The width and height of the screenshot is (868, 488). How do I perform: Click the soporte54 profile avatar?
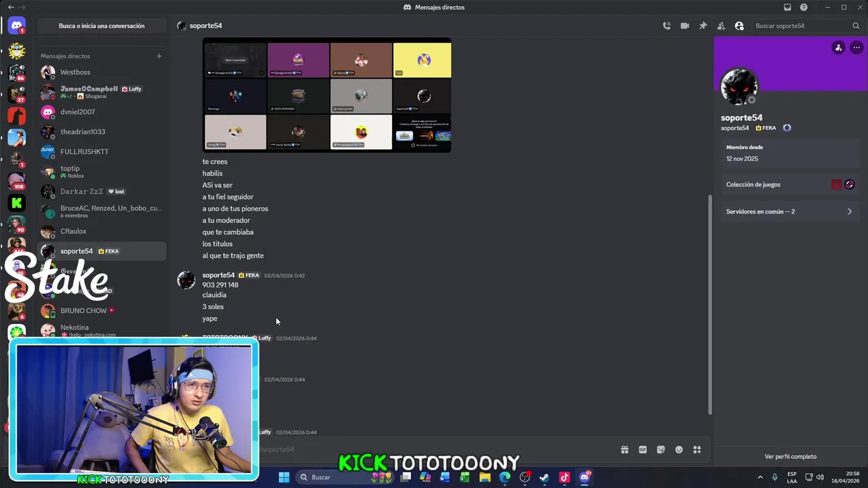coord(738,86)
